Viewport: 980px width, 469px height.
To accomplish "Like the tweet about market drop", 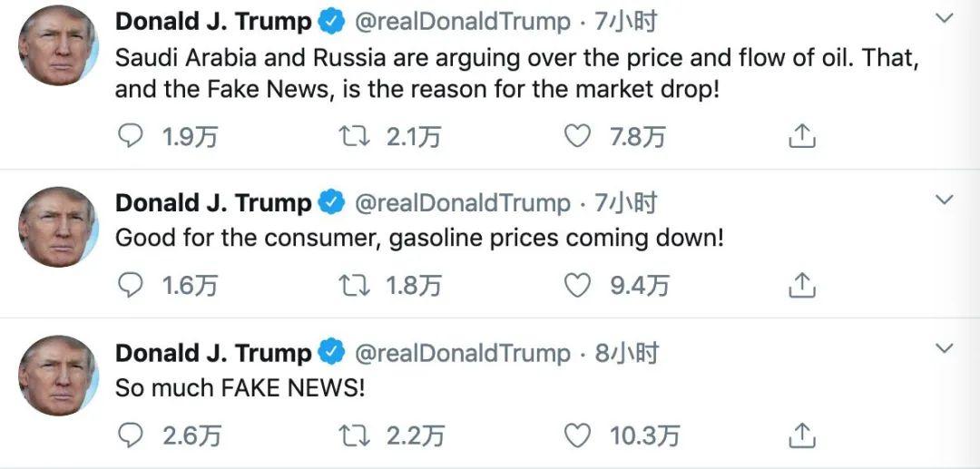I will pos(577,137).
